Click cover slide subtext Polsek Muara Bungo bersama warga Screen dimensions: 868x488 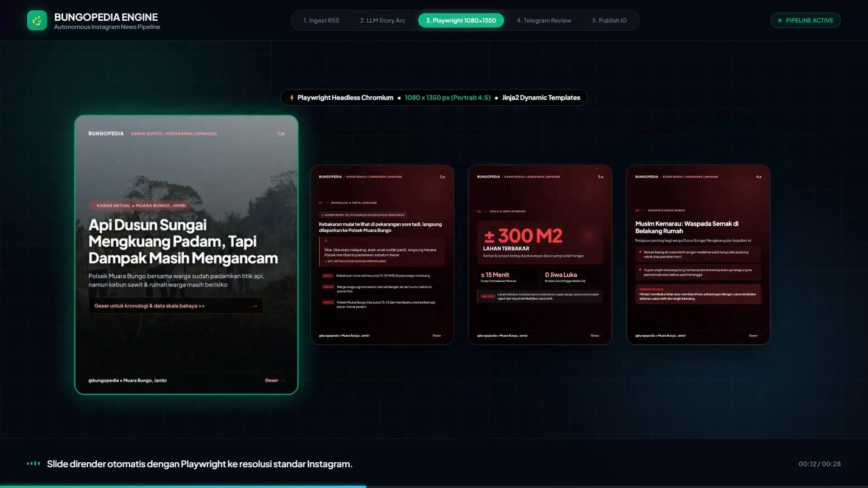pyautogui.click(x=176, y=280)
